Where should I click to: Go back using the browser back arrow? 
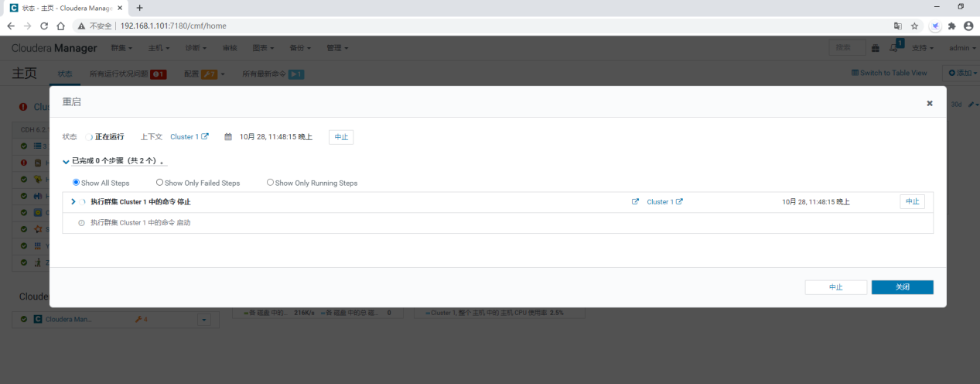point(10,26)
